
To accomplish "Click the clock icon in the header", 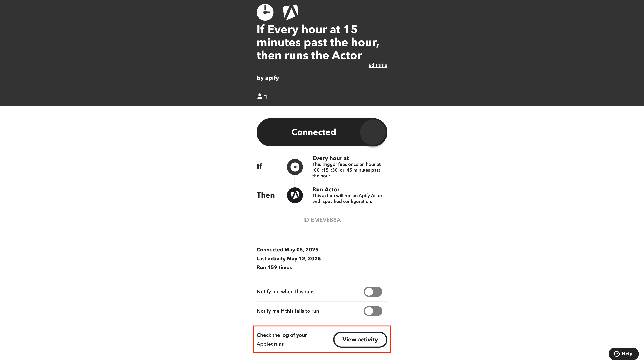I will click(x=265, y=12).
